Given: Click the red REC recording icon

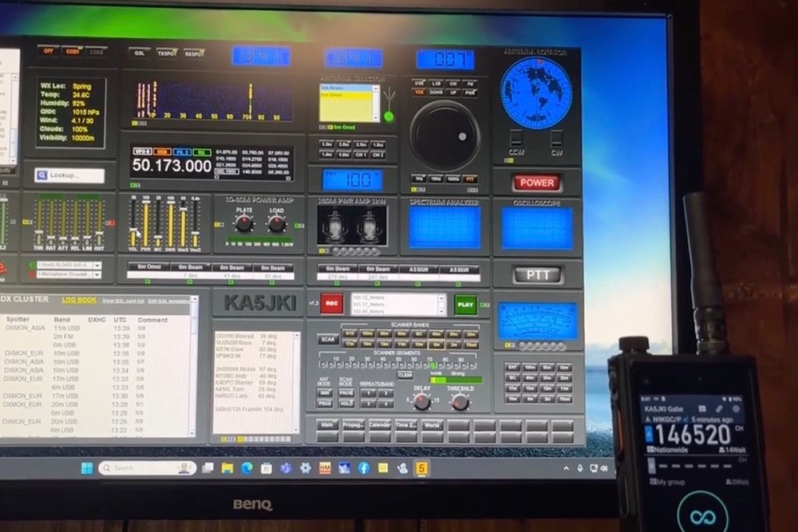Looking at the screenshot, I should pyautogui.click(x=331, y=303).
